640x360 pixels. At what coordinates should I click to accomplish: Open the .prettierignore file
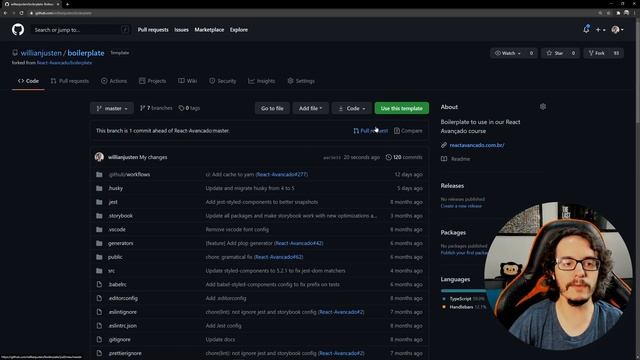(x=125, y=353)
